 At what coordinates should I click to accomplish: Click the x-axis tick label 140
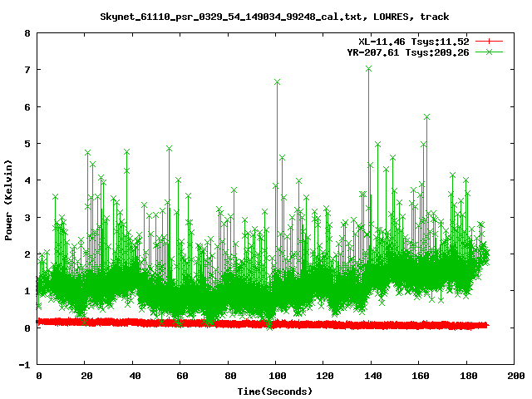pos(371,377)
